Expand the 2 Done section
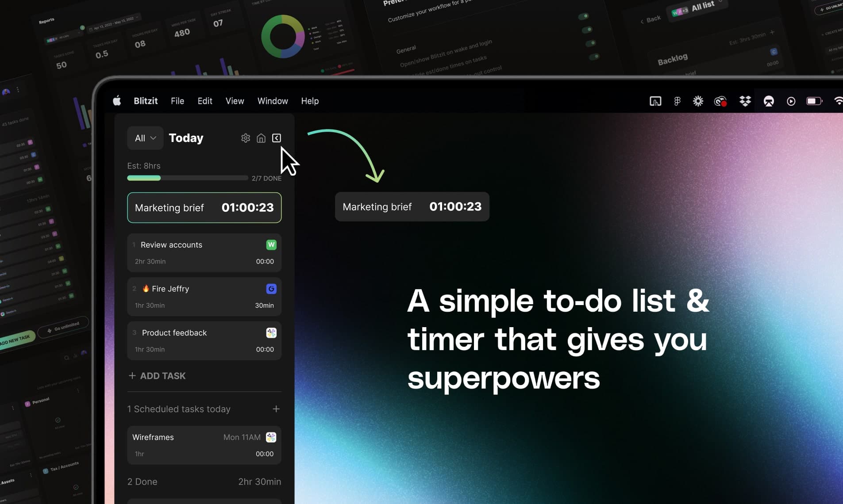 point(142,481)
